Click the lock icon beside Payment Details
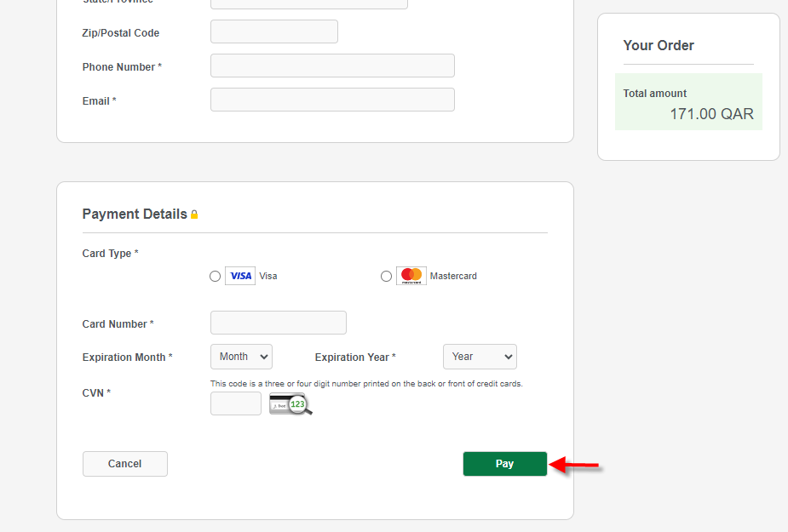Image resolution: width=788 pixels, height=532 pixels. tap(193, 215)
